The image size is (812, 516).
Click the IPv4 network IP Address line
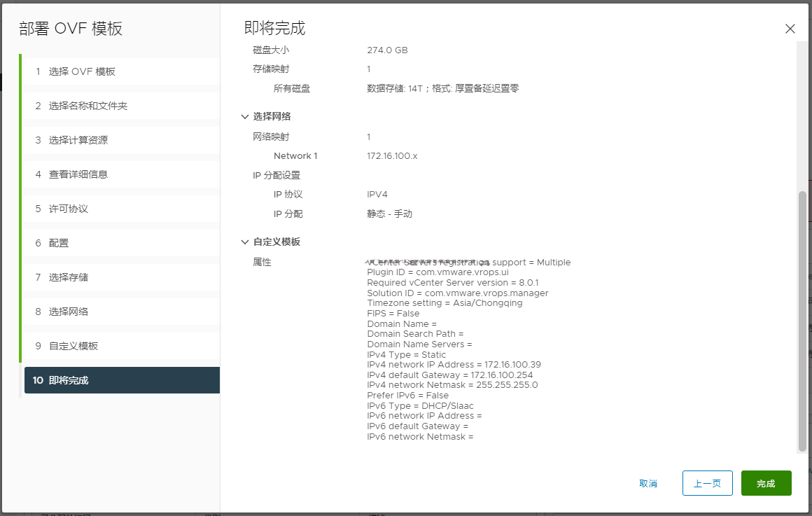point(454,365)
